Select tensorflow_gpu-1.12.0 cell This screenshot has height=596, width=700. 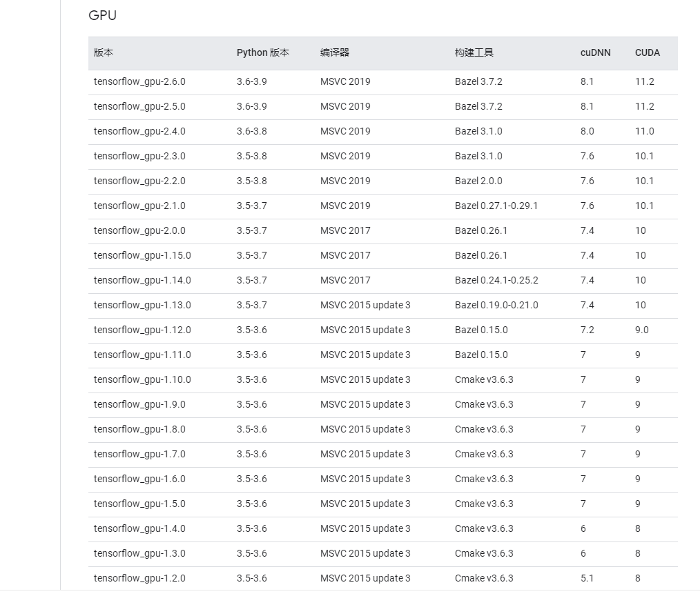142,330
